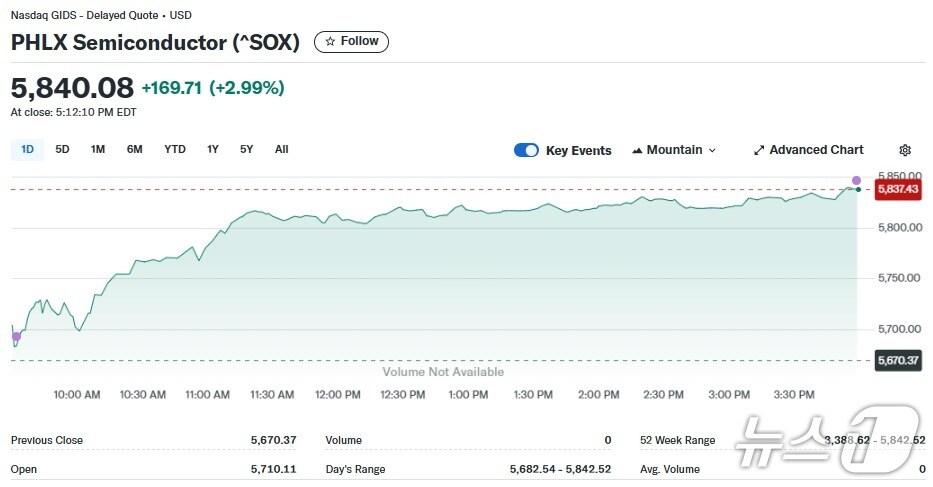Select the 1M time range
Viewport: 933px width, 487px height.
tap(98, 149)
